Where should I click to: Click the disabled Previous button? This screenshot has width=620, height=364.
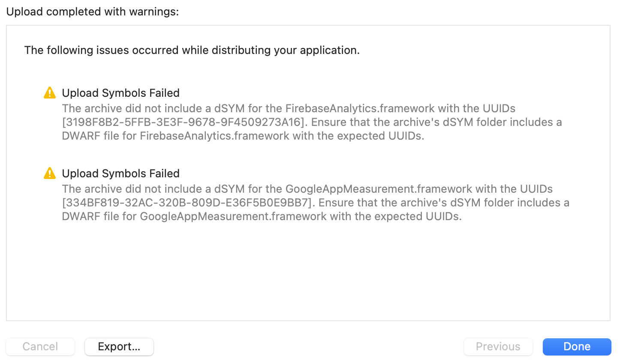coord(498,346)
